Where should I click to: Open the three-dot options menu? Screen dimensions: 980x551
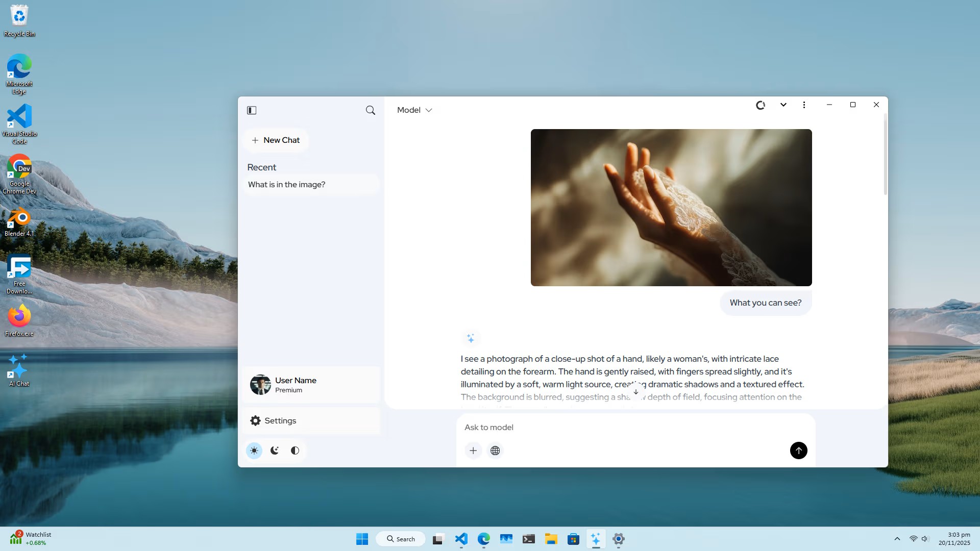[x=804, y=105]
